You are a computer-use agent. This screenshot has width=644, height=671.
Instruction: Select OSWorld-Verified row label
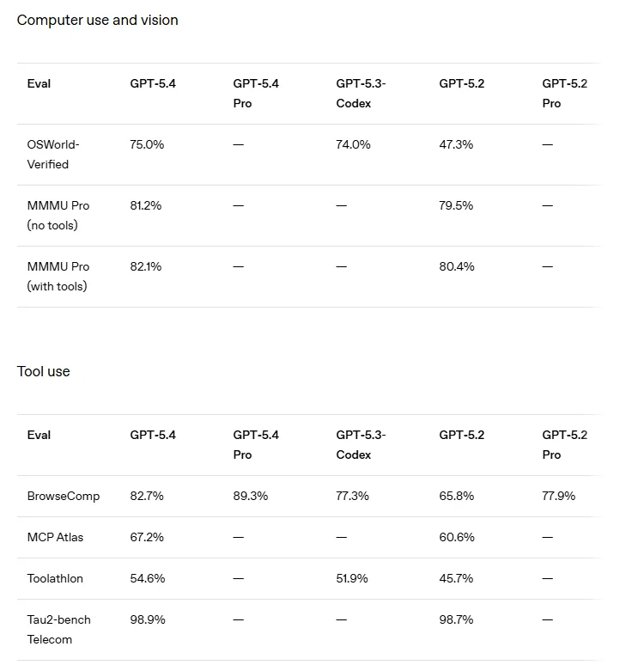53,155
